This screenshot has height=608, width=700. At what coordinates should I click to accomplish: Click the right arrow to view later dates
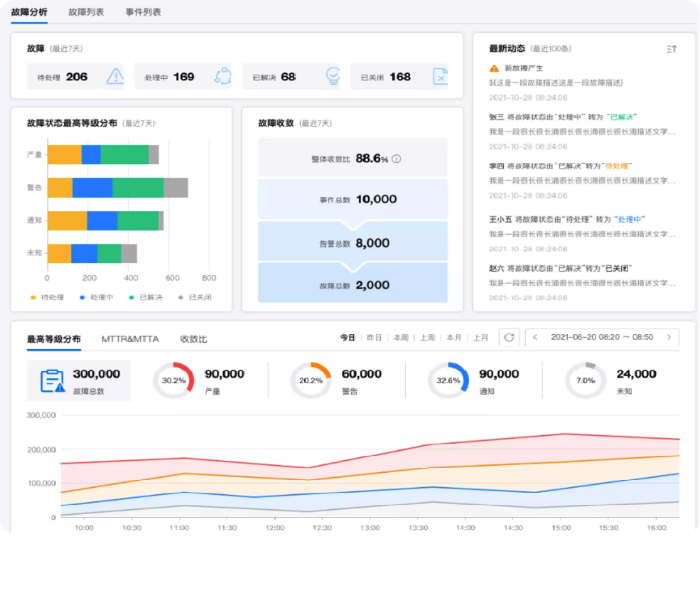(668, 338)
